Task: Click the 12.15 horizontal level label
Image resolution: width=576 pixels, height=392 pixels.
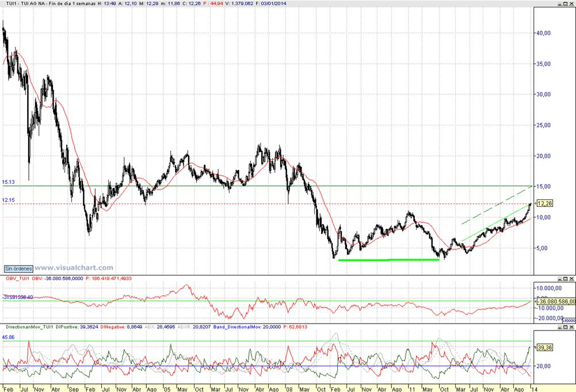Action: pyautogui.click(x=8, y=200)
